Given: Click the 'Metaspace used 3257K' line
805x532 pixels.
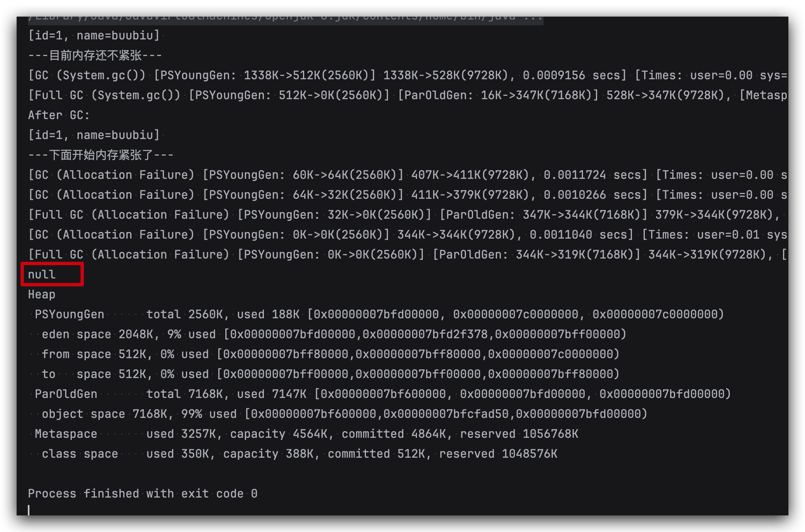Looking at the screenshot, I should click(306, 434).
